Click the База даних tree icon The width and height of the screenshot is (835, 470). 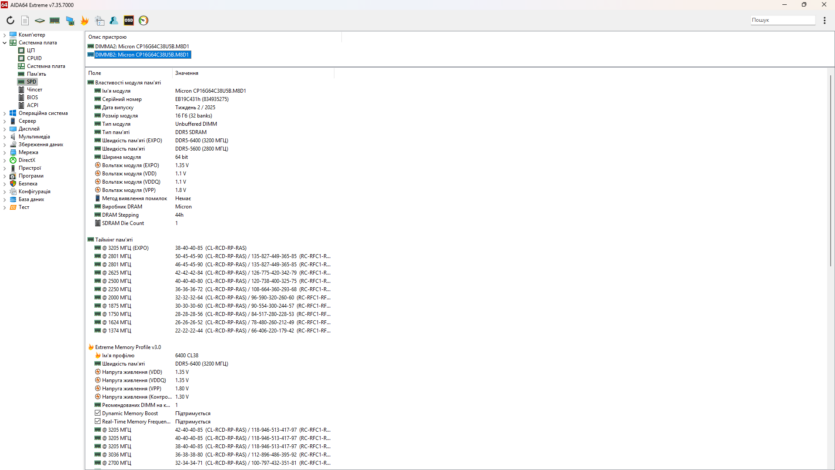[13, 199]
